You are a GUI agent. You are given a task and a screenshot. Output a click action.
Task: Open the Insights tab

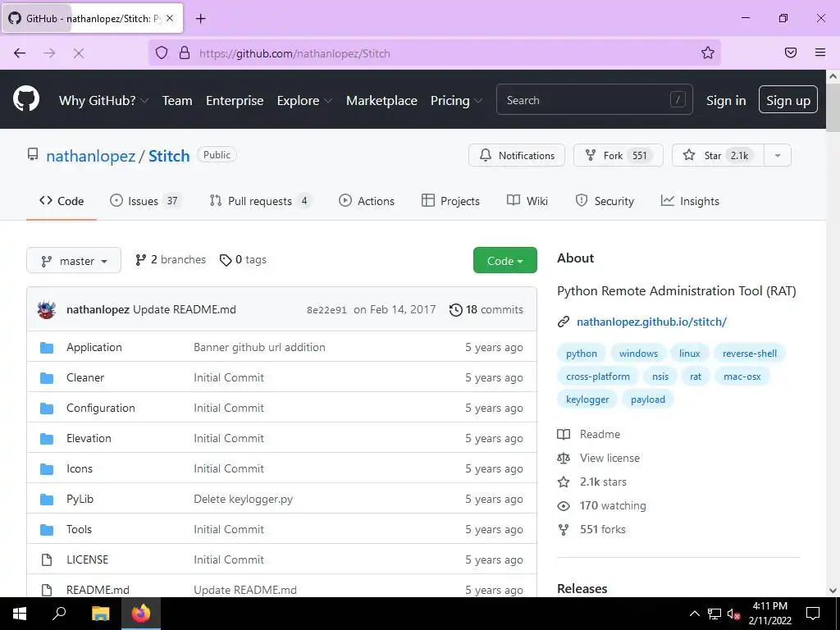point(690,202)
